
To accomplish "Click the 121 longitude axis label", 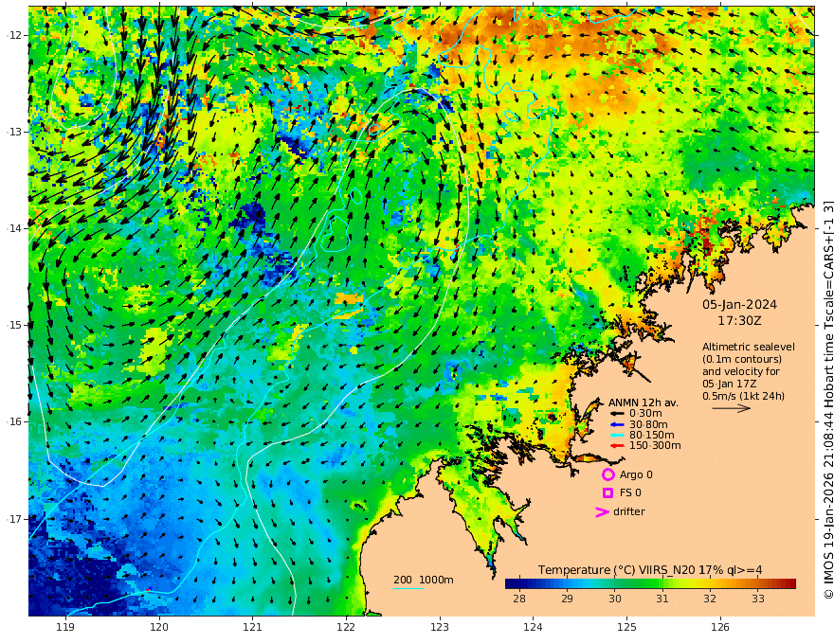I will (253, 628).
